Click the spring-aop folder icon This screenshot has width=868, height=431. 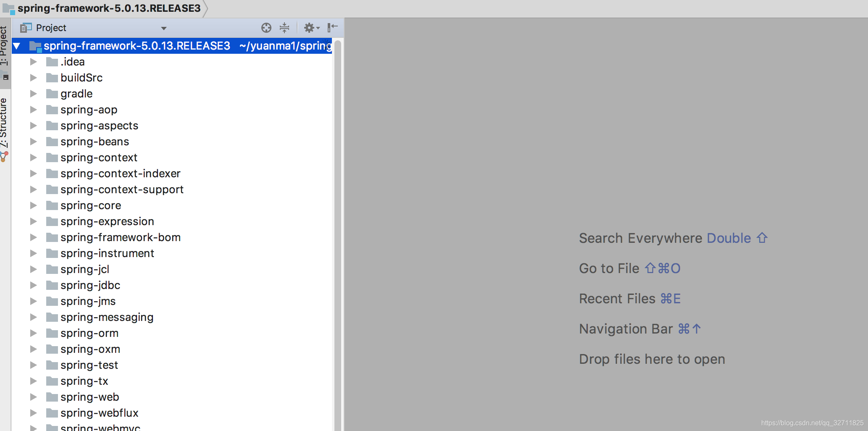pos(52,110)
